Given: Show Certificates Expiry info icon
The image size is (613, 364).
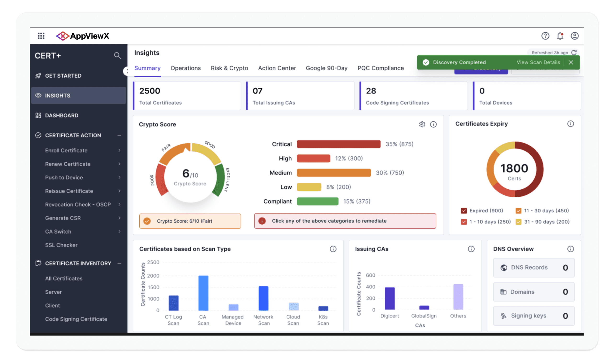Looking at the screenshot, I should tap(570, 124).
